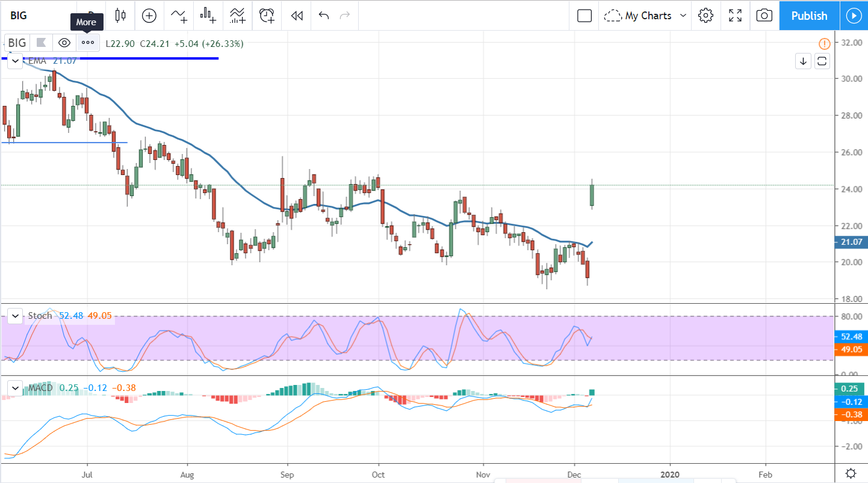The width and height of the screenshot is (868, 483).
Task: Open the Financials bar chart tool
Action: (x=208, y=16)
